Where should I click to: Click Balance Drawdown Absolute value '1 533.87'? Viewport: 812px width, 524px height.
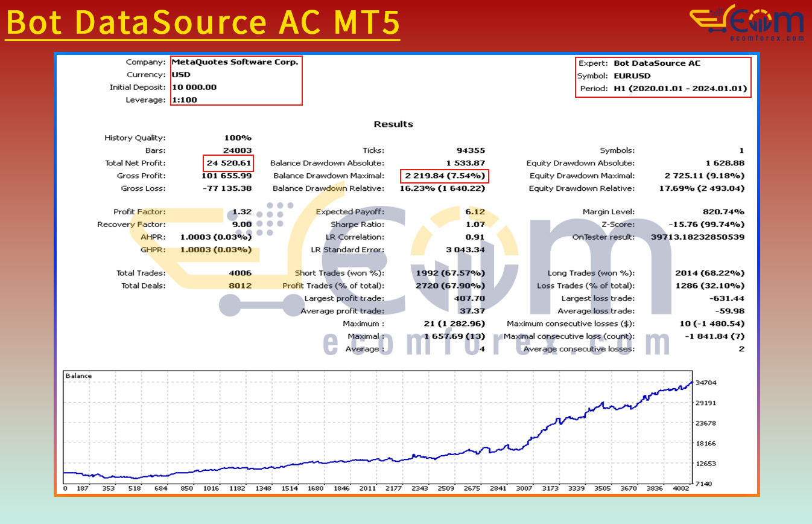[x=466, y=163]
